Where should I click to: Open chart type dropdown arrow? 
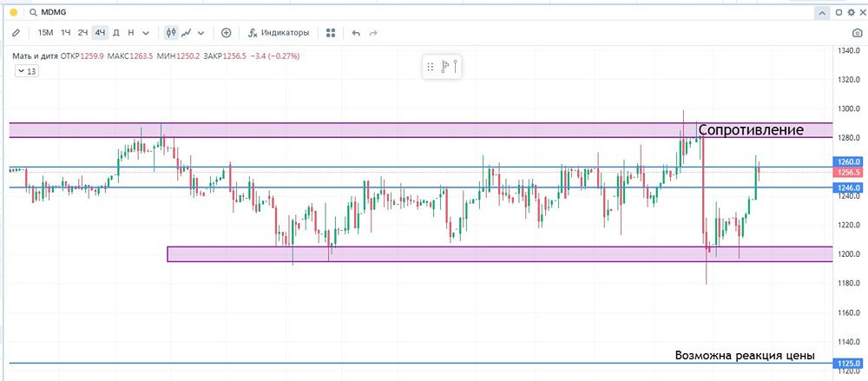[x=201, y=33]
